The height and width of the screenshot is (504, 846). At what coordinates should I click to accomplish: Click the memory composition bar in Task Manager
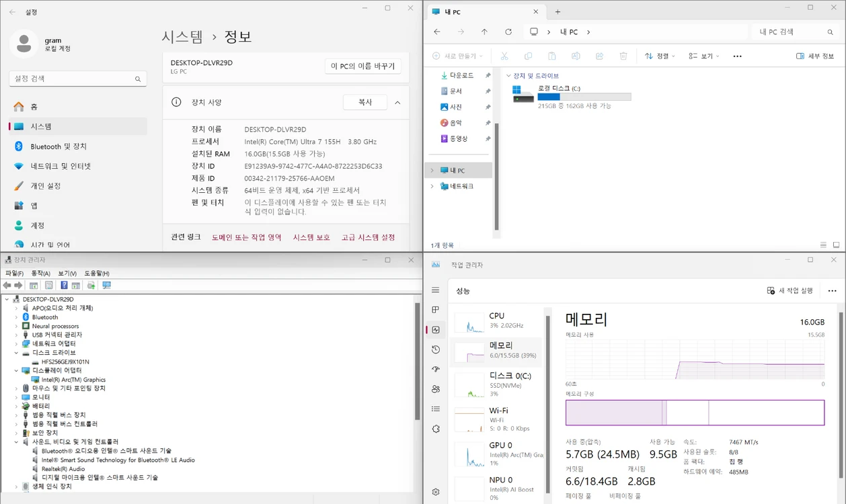pos(695,413)
